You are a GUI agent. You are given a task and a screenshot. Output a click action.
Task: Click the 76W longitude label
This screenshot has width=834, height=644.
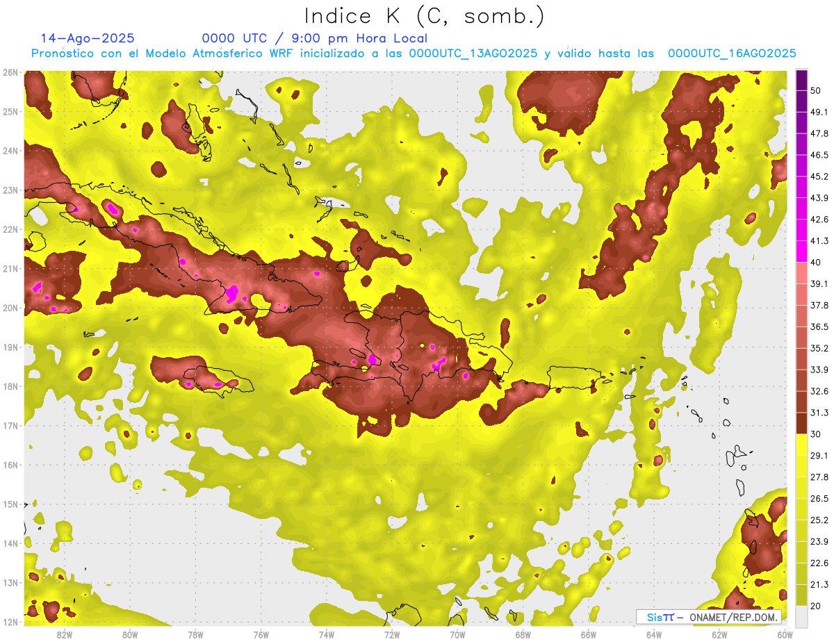pyautogui.click(x=261, y=635)
